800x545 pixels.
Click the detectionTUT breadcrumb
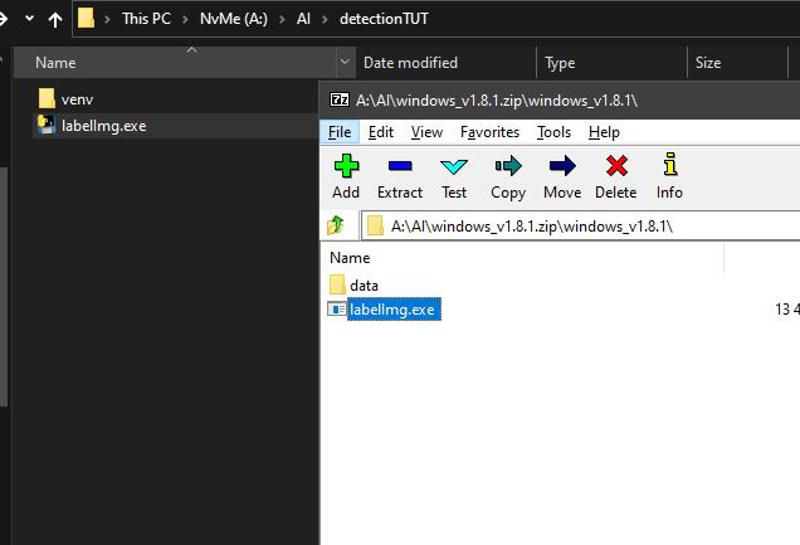(x=384, y=18)
